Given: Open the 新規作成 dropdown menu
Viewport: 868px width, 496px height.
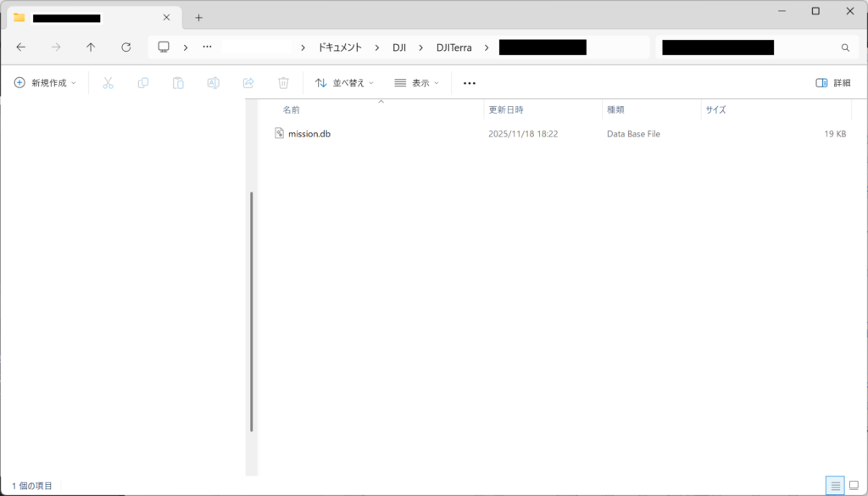Looking at the screenshot, I should click(x=45, y=83).
